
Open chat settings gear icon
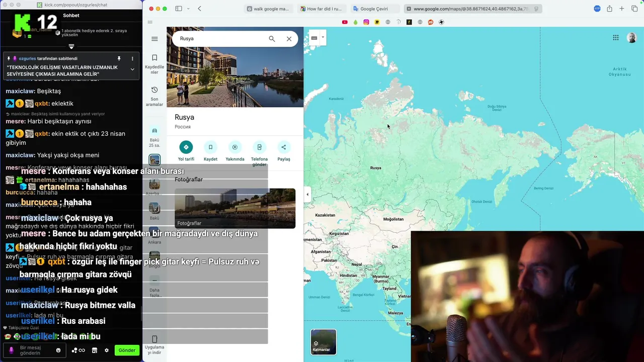107,350
